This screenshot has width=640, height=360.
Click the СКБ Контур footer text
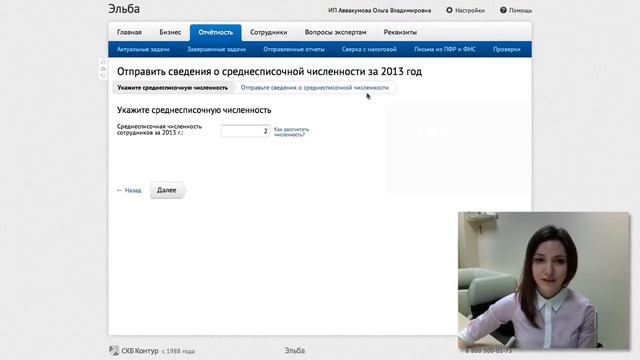[x=140, y=351]
